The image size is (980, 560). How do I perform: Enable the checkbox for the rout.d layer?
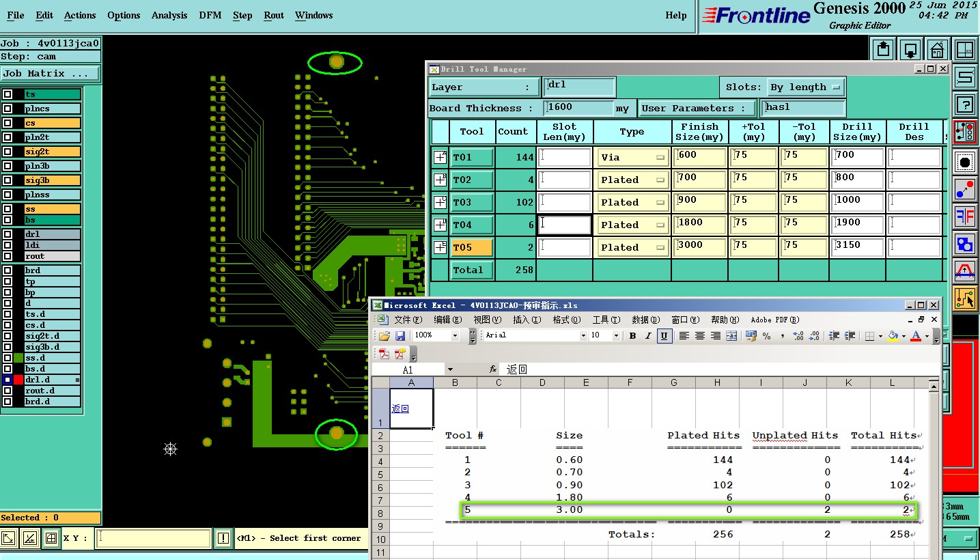[8, 391]
